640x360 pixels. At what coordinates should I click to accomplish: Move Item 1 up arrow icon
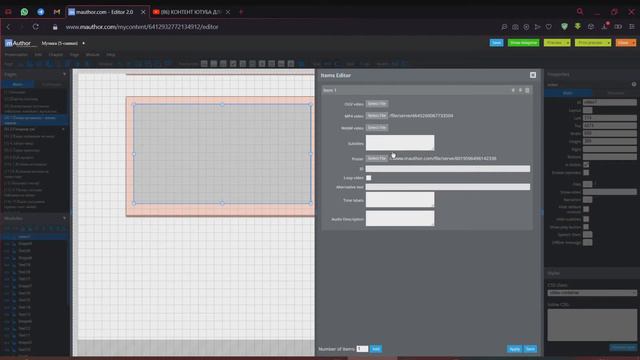click(x=513, y=90)
